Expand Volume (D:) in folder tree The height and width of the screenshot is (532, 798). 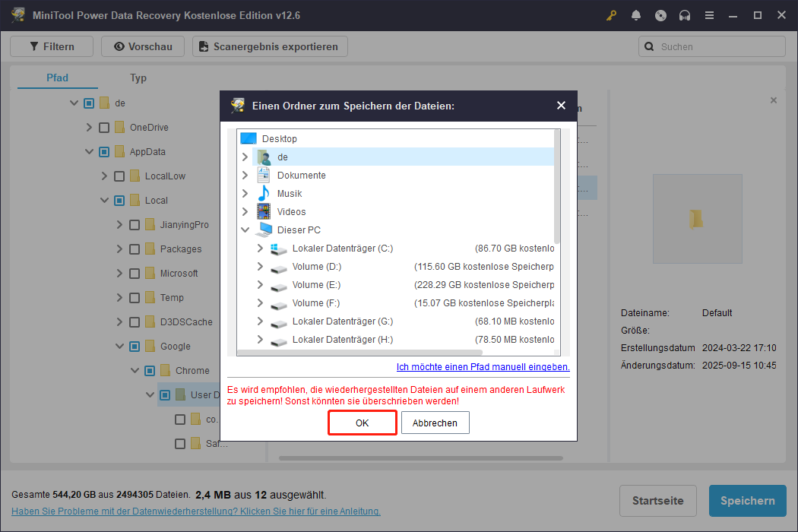coord(260,267)
